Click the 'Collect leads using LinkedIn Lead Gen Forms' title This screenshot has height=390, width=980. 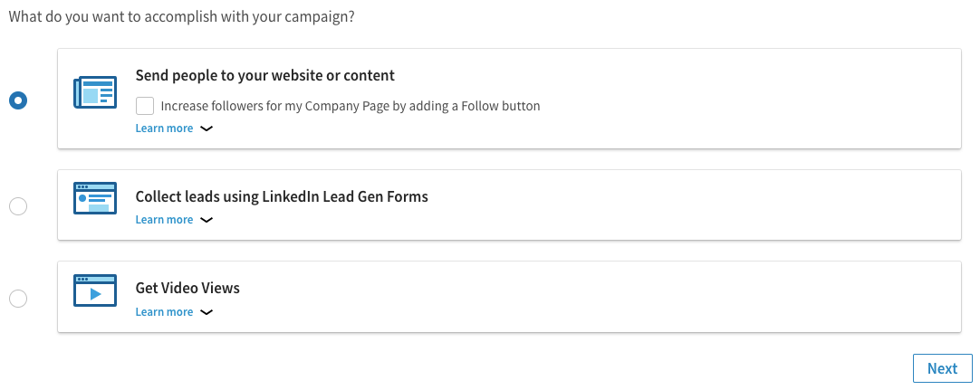282,196
